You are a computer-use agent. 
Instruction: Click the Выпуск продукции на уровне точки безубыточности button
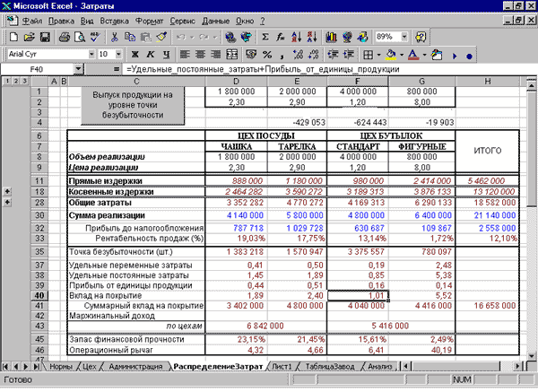pyautogui.click(x=133, y=105)
